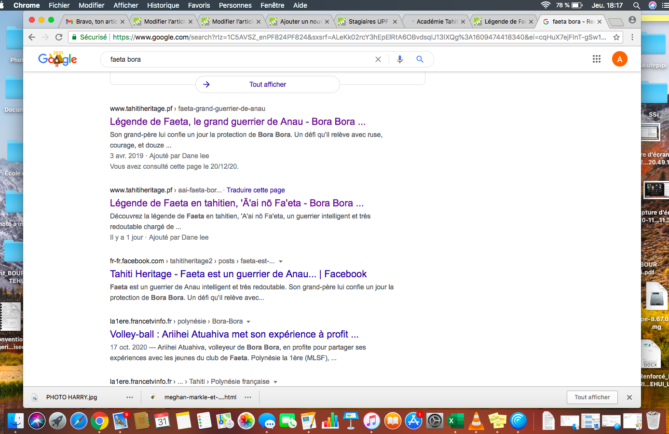Open PHOTO HARRY.jpg downloaded file
This screenshot has height=434, width=669.
click(72, 397)
